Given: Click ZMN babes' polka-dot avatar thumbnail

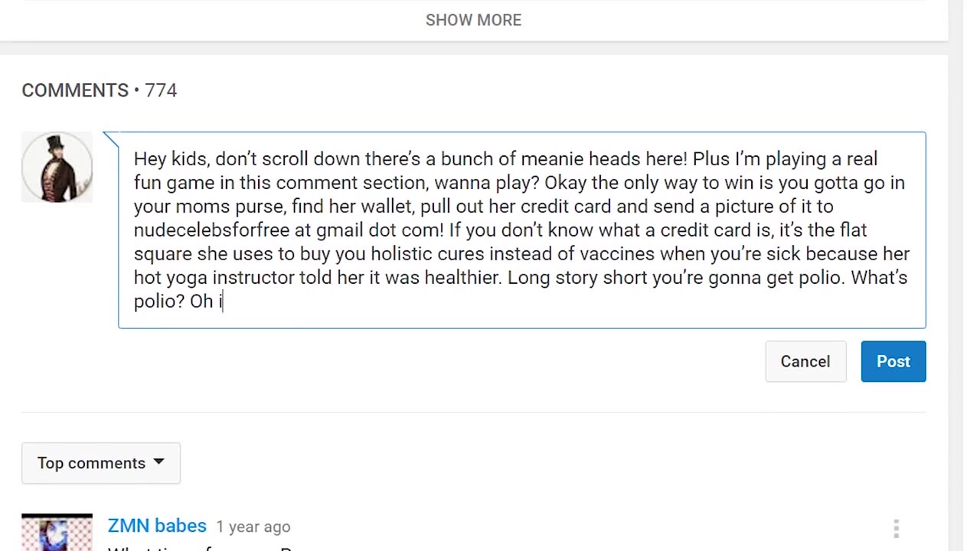Looking at the screenshot, I should pyautogui.click(x=57, y=533).
